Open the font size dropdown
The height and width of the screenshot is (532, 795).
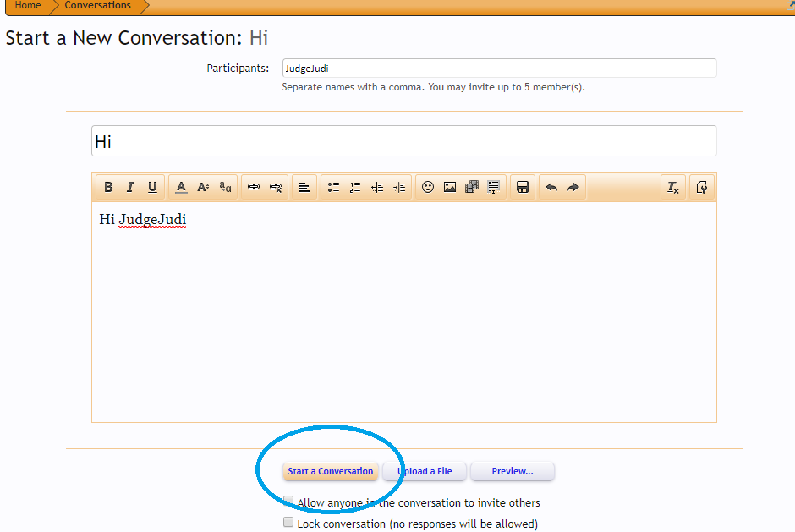203,187
